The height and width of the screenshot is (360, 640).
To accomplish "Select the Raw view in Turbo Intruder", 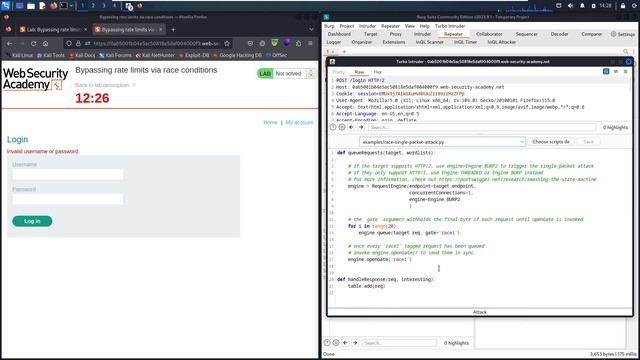I will [359, 72].
